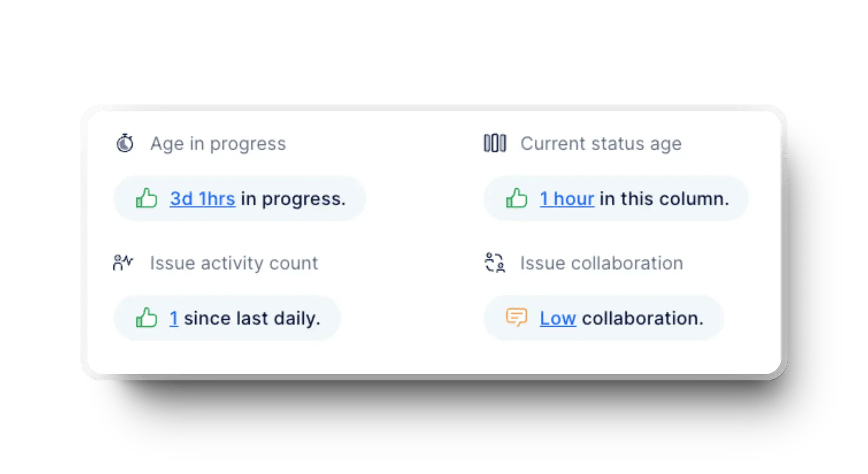Click the 1 hour link

(x=566, y=199)
